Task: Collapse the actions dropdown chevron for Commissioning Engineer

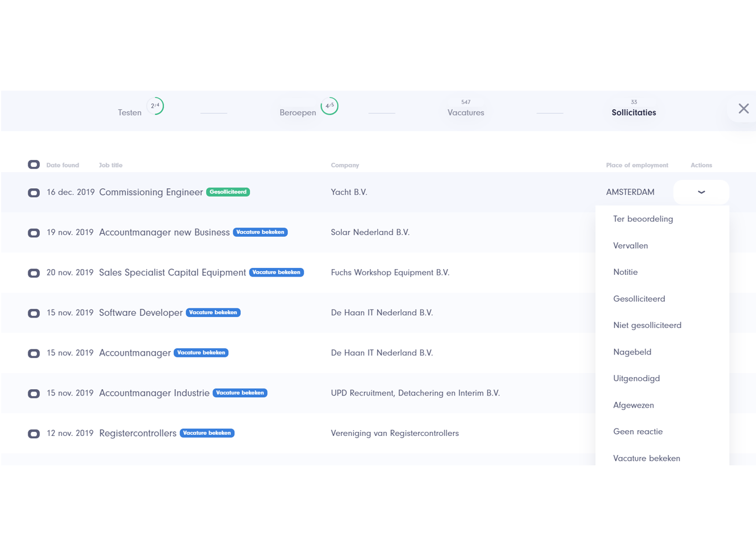Action: pyautogui.click(x=701, y=192)
